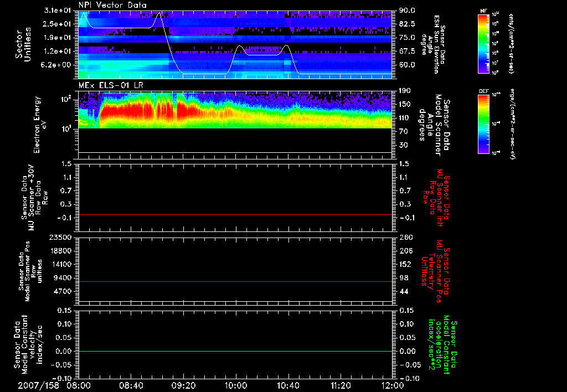The height and width of the screenshot is (392, 567).
Task: Click the "11:20" time axis label
Action: (x=341, y=385)
